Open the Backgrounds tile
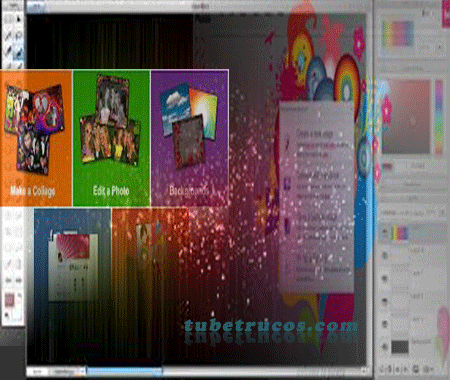Screen dimensions: 450x380 click(x=190, y=138)
